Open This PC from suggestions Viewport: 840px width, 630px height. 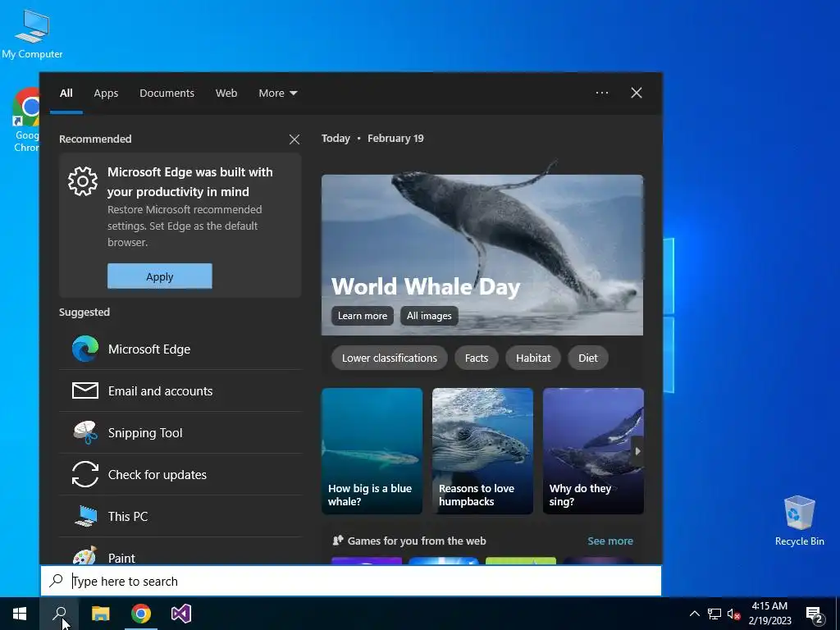pos(180,517)
